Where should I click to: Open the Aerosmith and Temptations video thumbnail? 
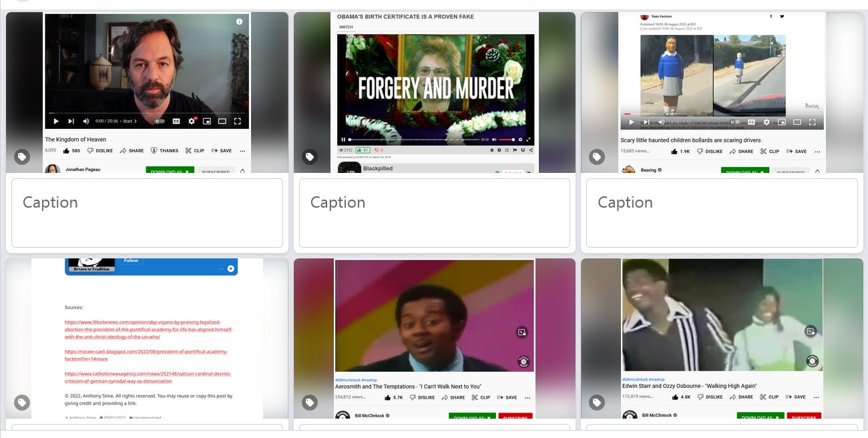point(435,316)
